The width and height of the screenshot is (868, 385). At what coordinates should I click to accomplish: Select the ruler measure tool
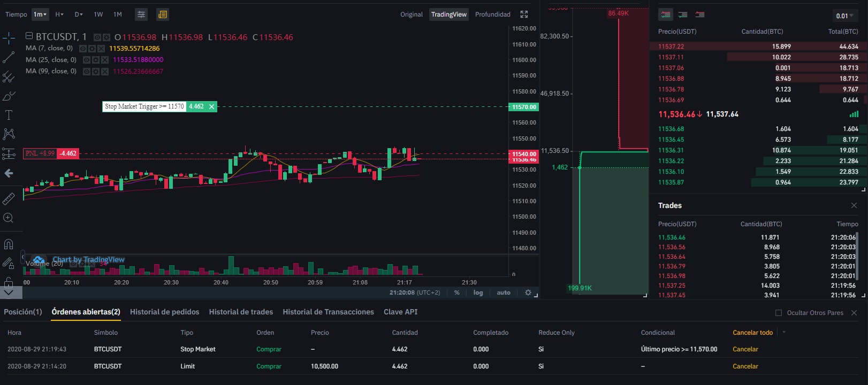coord(9,198)
